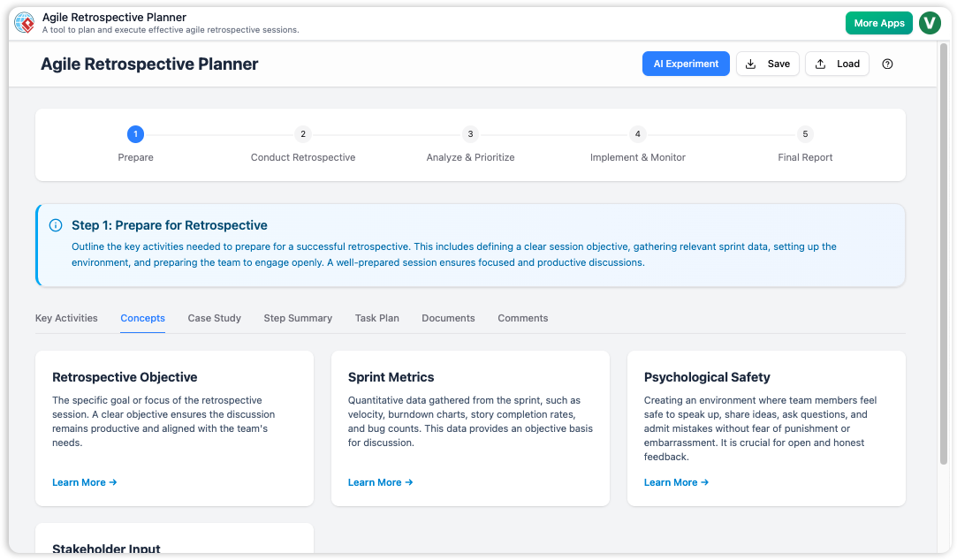Select step 3 Analyze & Prioritize
Screen dimensions: 957x560
tap(470, 134)
